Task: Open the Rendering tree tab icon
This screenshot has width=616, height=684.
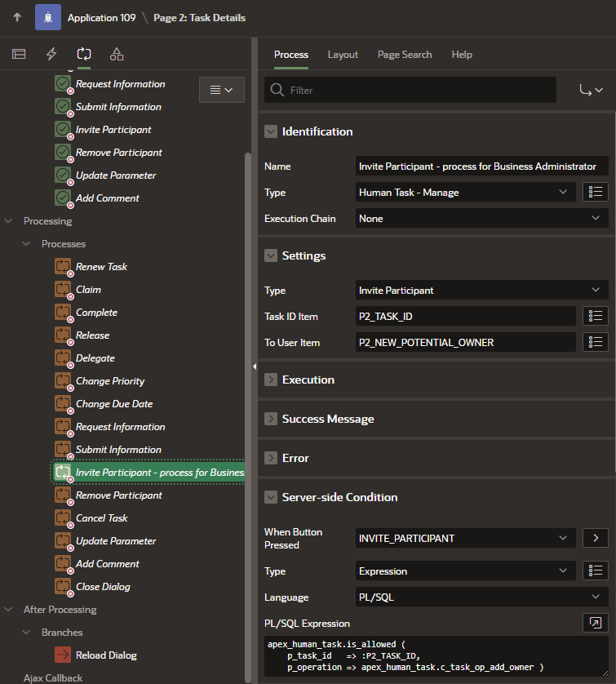Action: pos(19,54)
